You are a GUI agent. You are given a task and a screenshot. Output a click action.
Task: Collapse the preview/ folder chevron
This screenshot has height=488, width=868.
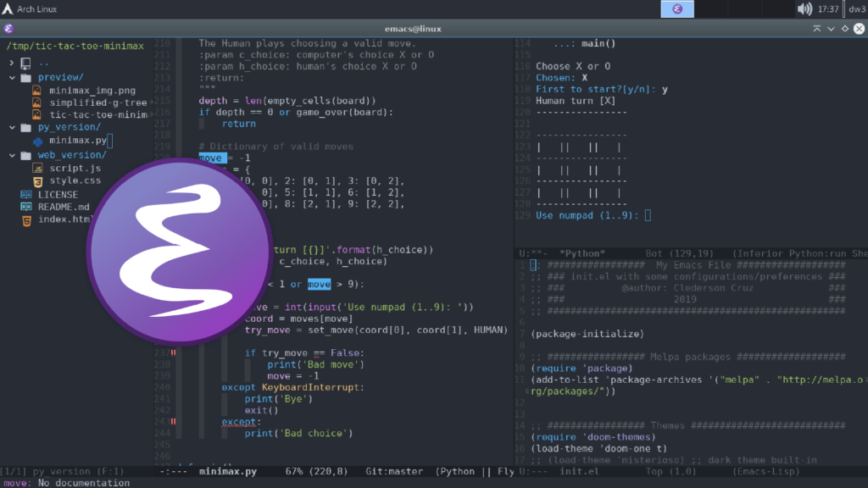coord(12,77)
